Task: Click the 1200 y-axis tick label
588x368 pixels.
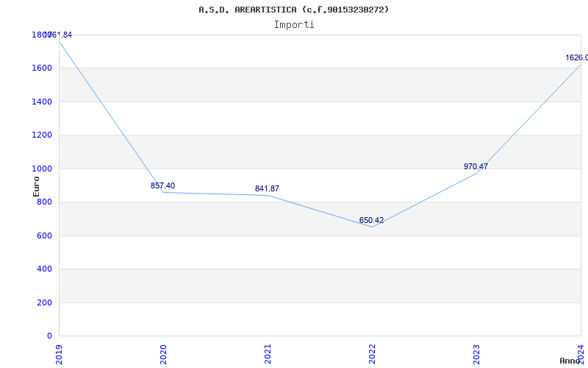Action: pyautogui.click(x=42, y=135)
